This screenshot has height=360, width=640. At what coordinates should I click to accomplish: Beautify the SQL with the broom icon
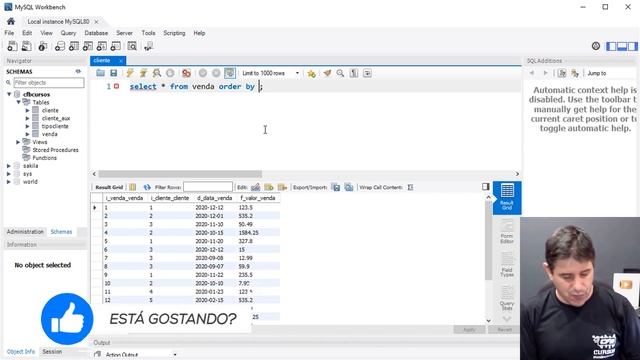[x=327, y=73]
